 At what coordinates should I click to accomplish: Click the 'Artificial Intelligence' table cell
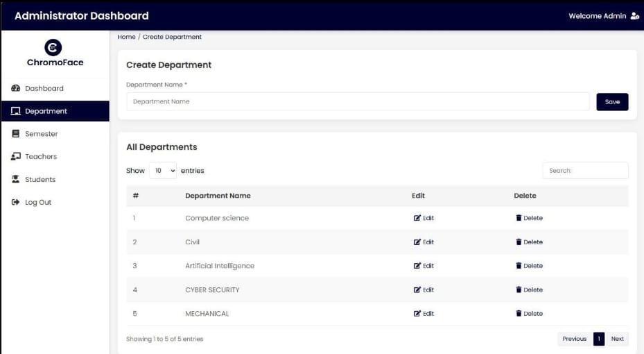[220, 266]
